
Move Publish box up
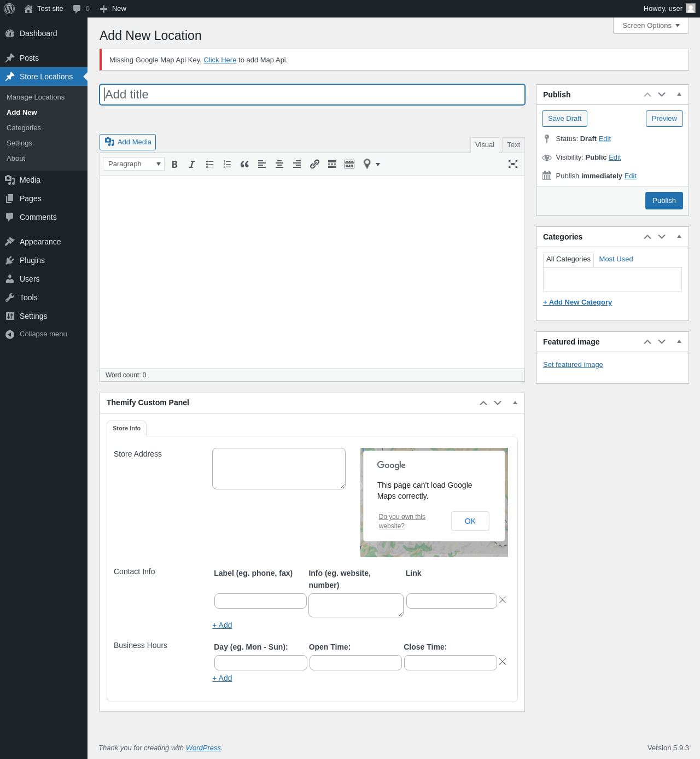647,95
